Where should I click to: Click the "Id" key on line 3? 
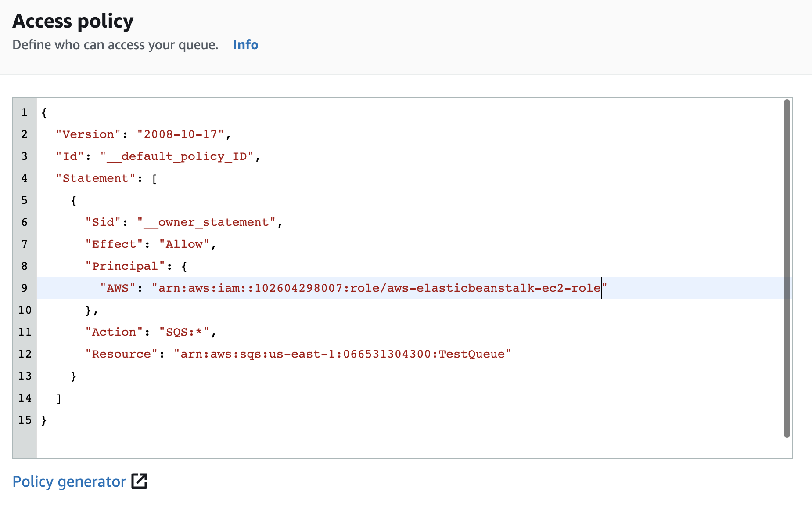[x=70, y=156]
